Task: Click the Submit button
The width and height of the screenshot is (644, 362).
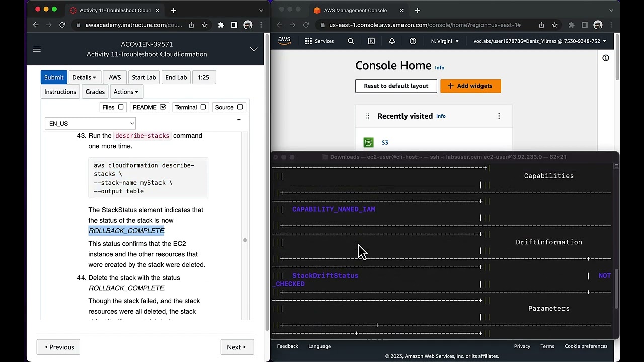Action: (54, 77)
